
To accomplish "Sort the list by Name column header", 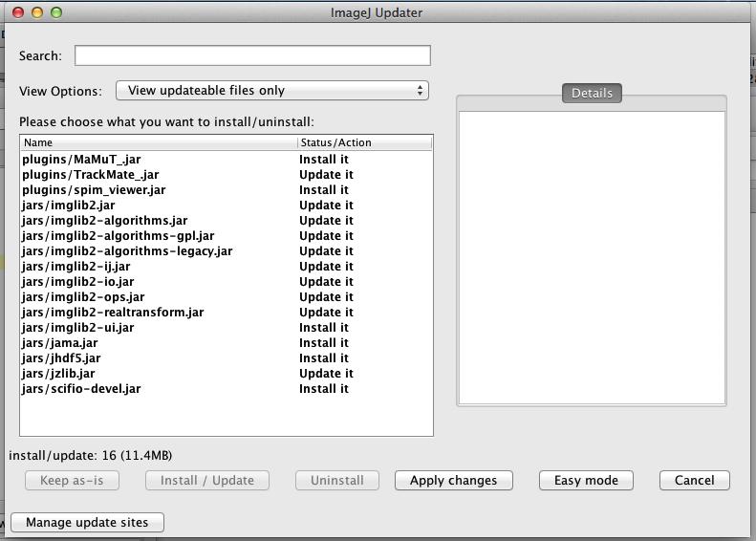I will point(159,142).
